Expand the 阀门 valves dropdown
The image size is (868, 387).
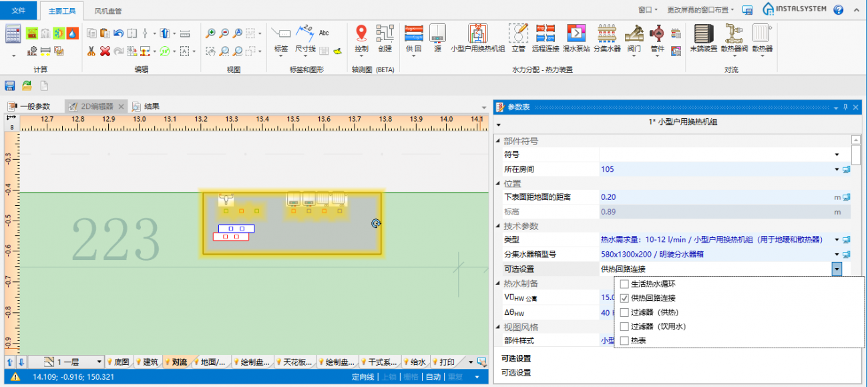(634, 56)
